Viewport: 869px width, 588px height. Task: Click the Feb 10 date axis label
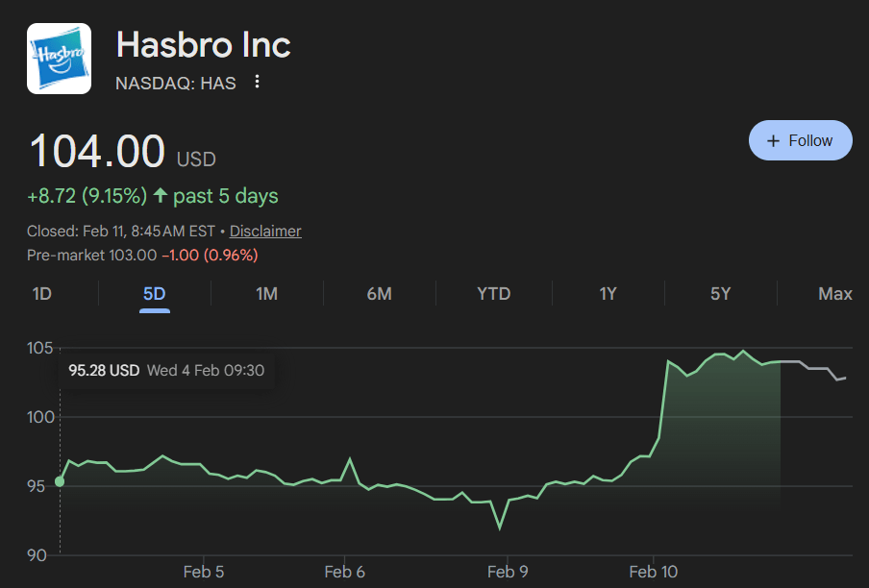(x=654, y=572)
